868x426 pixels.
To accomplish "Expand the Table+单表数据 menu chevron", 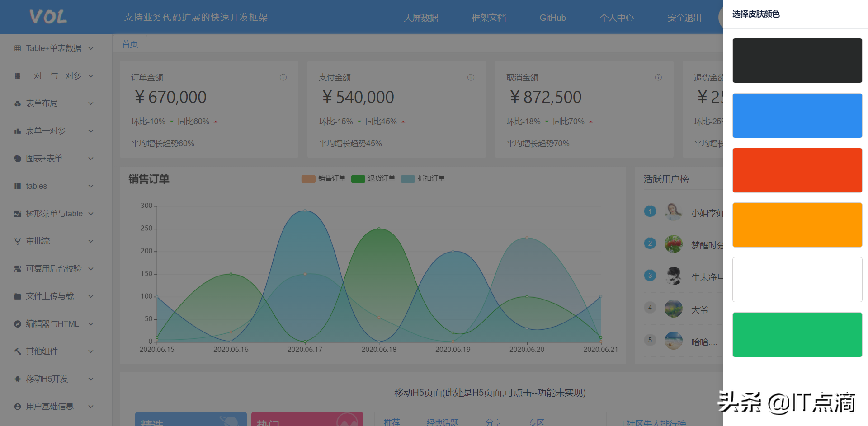I will pos(91,48).
